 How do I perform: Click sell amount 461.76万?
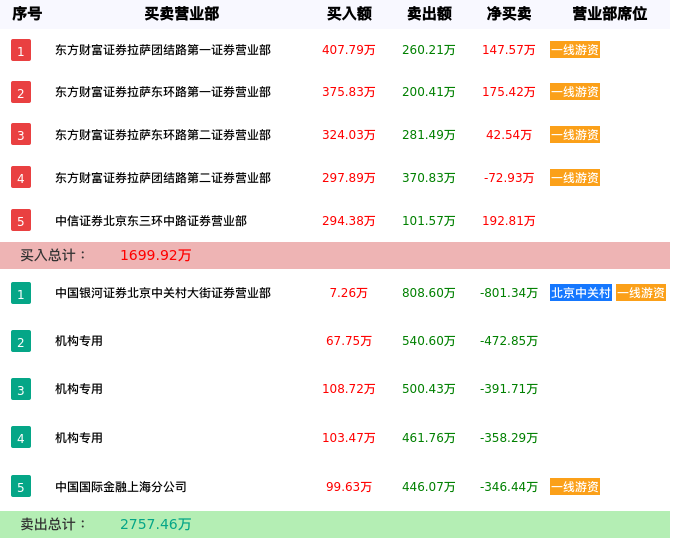tap(429, 437)
